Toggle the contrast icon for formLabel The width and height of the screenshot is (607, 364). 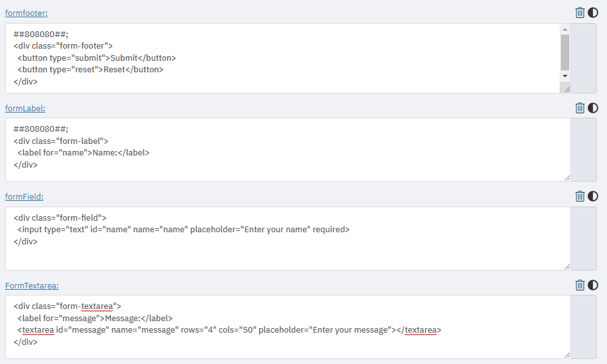pyautogui.click(x=593, y=107)
